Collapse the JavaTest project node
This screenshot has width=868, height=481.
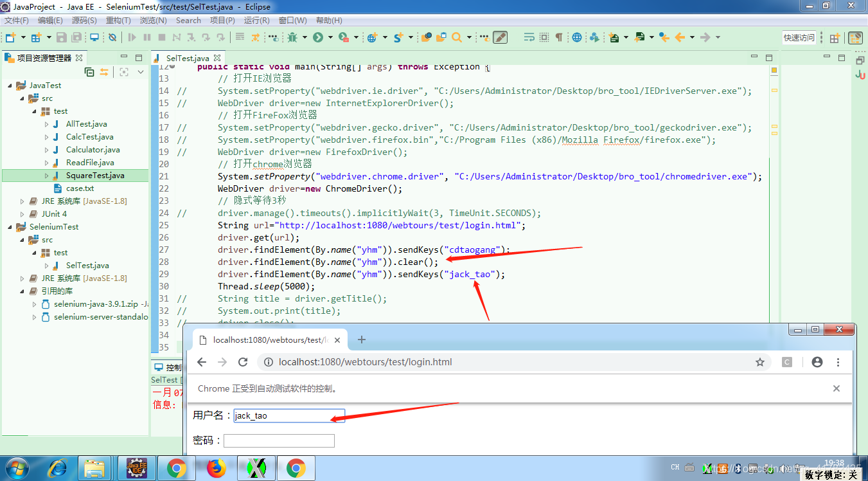[10, 86]
